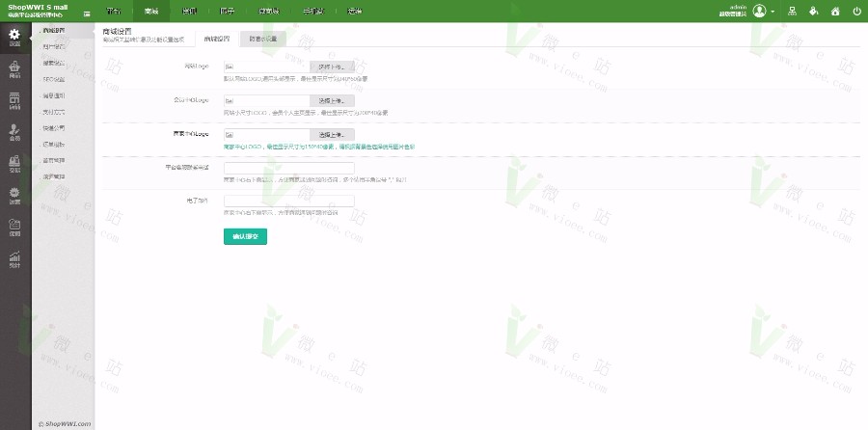Expand the admin account dropdown arrow
868x430 pixels.
(773, 12)
